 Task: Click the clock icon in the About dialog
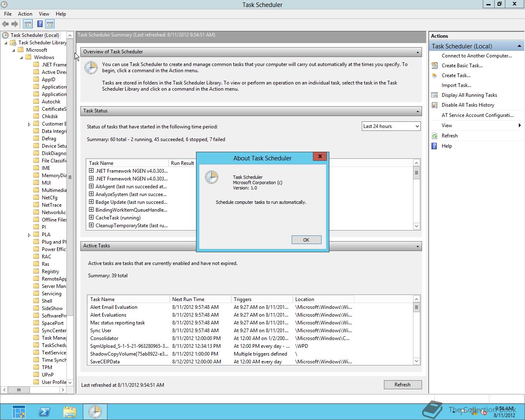tap(212, 178)
